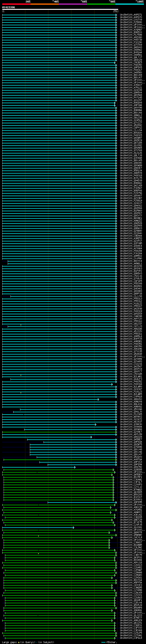The height and width of the screenshot is (644, 146).
Task: Open hit UniRef100_P25890
Action: pos(131,22)
